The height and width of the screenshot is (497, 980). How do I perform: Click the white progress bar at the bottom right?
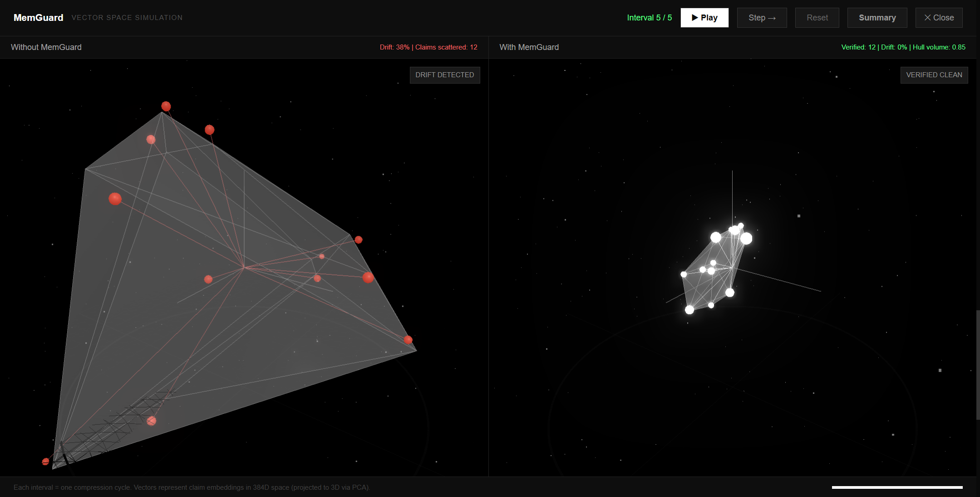(896, 487)
